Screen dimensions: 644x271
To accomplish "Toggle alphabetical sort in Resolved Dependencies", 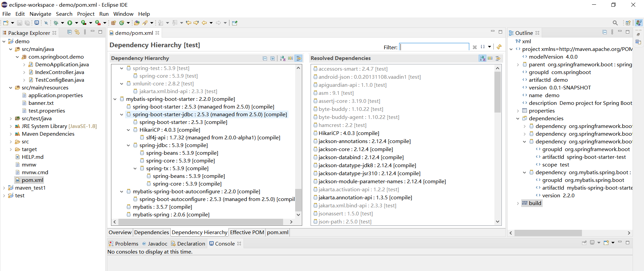I will 482,58.
